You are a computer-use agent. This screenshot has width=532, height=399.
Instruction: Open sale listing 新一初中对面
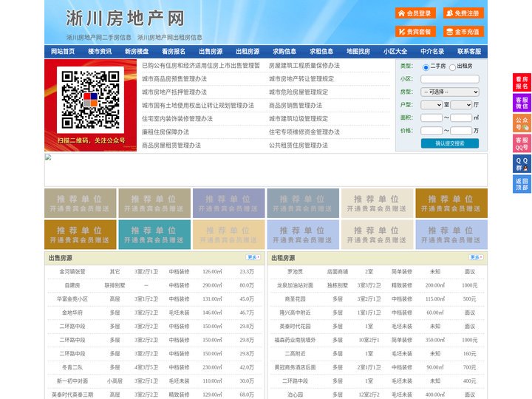point(72,381)
